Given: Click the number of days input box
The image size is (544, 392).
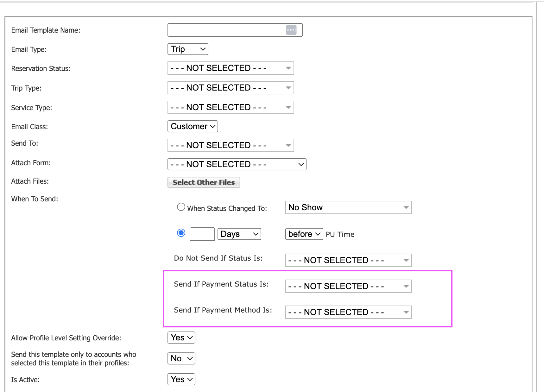Looking at the screenshot, I should click(x=202, y=234).
